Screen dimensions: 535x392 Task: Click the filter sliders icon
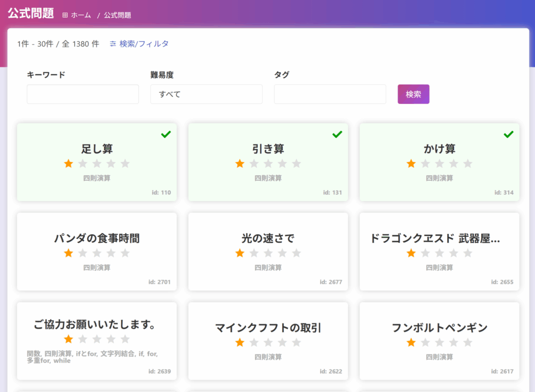point(113,44)
